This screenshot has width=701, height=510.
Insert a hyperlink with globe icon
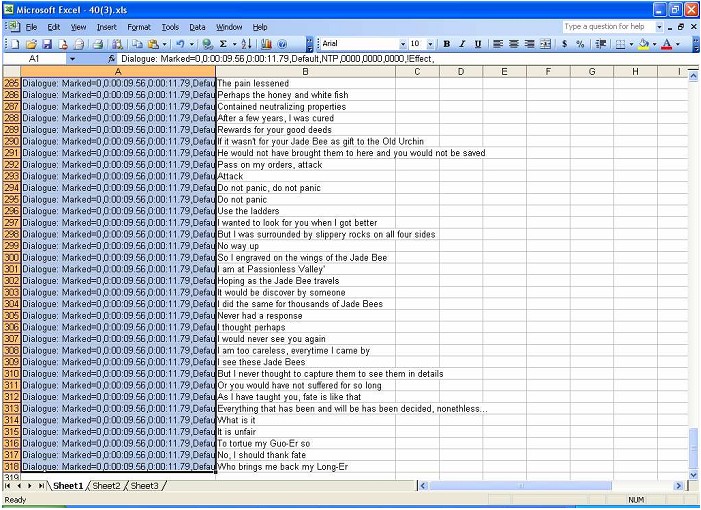(x=207, y=44)
